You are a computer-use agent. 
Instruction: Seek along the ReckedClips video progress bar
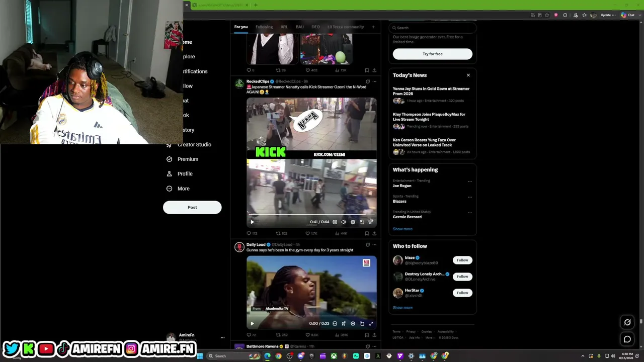point(311,215)
